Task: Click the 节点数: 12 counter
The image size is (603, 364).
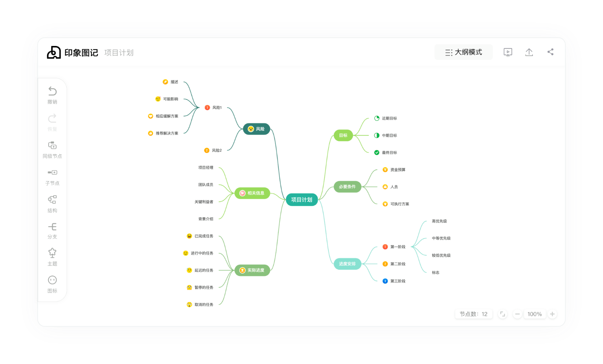Action: pyautogui.click(x=474, y=314)
